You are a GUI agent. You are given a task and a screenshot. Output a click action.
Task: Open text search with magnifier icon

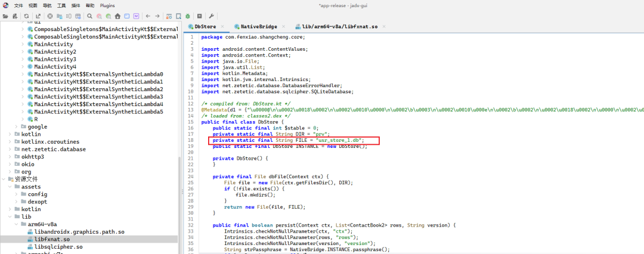click(89, 16)
